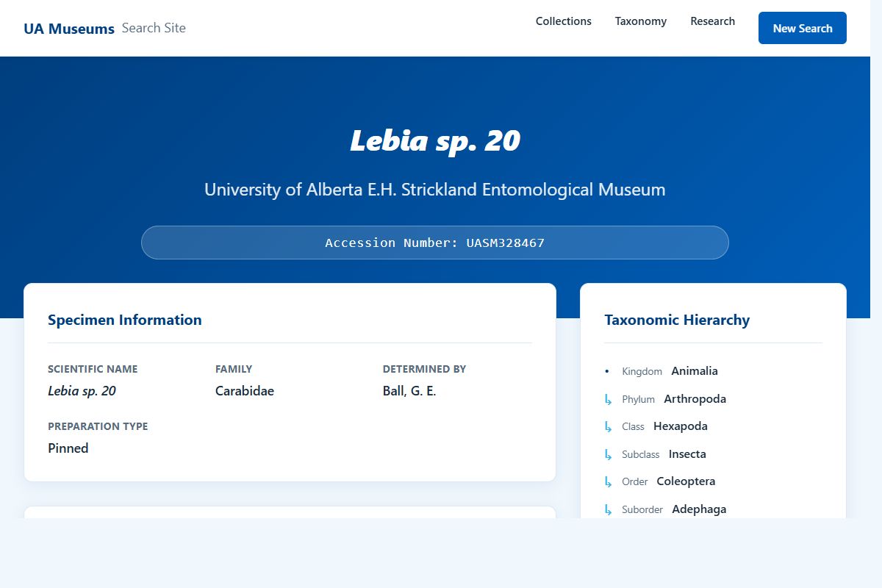Screen dimensions: 882x588
Task: Select the Accession Number UASM328467 badge
Action: click(x=435, y=243)
